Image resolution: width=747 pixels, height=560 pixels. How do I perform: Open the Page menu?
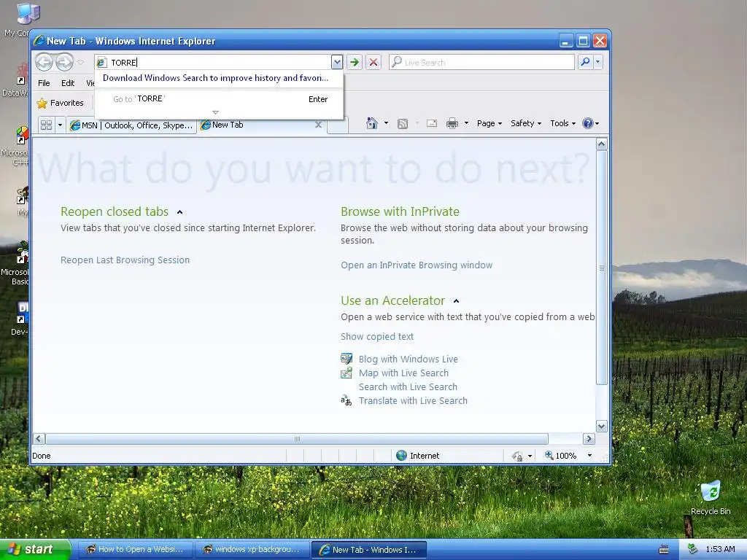pyautogui.click(x=489, y=123)
